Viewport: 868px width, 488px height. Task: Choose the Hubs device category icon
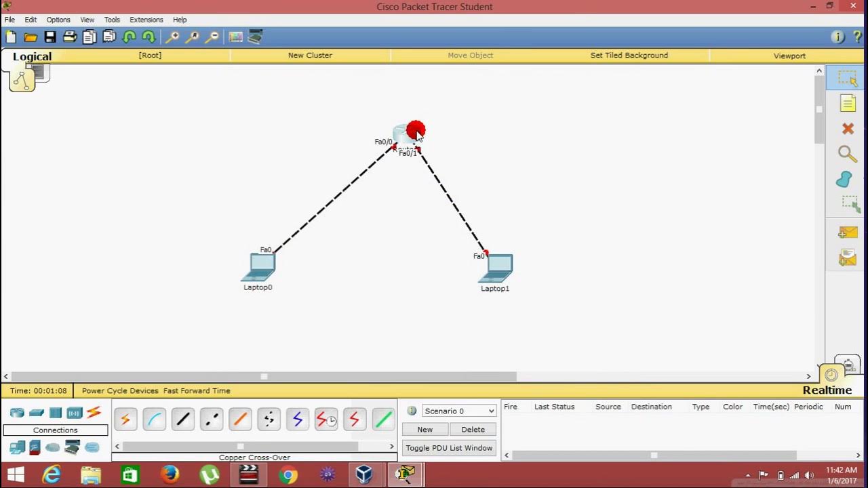coord(56,413)
